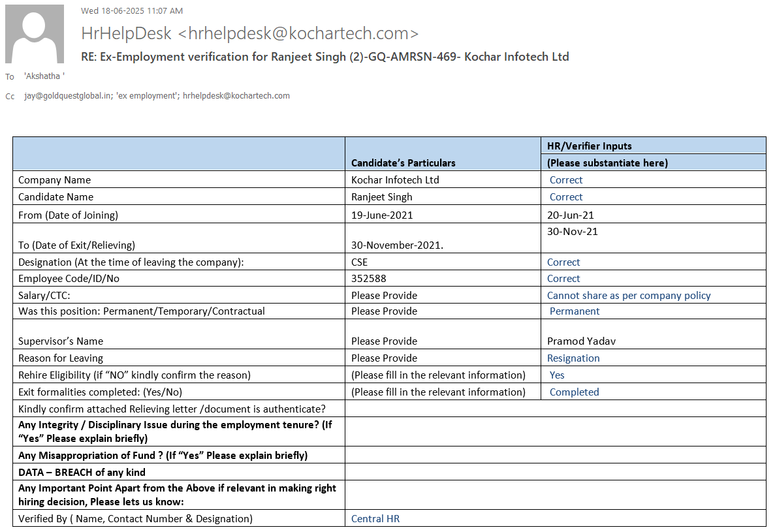
Task: Click the Resignation verifier value
Action: point(573,358)
